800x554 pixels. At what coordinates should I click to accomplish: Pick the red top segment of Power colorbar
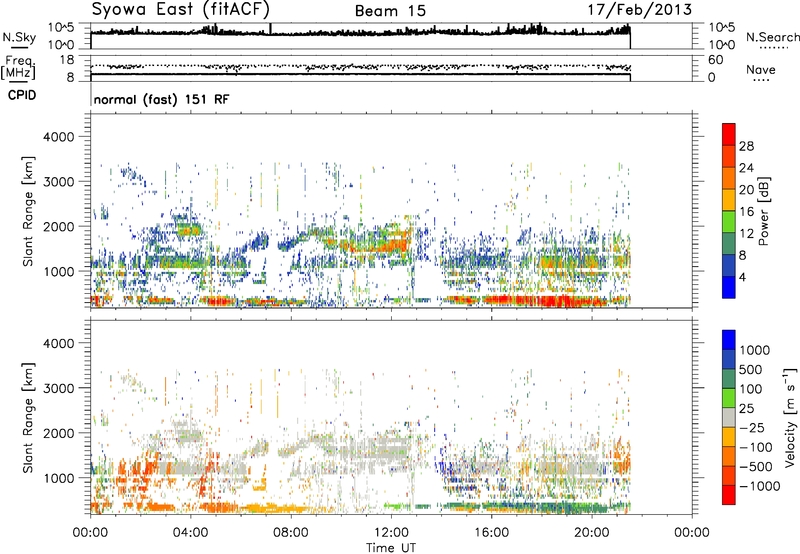click(x=729, y=135)
